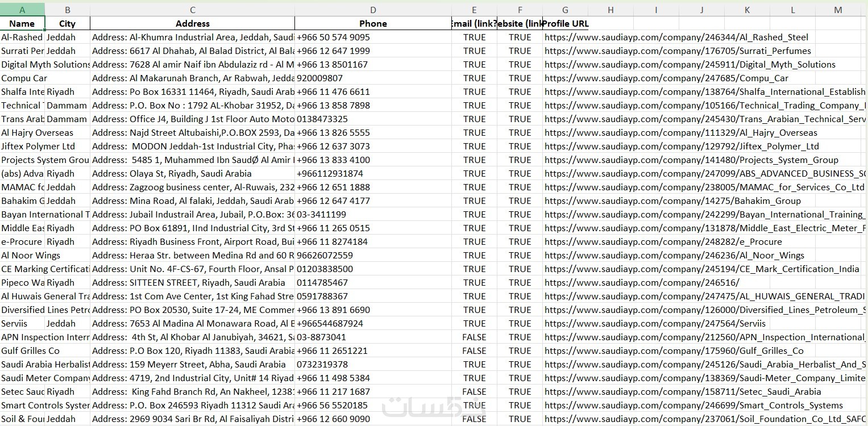Open the Gulf_Grilles_Co profile URL
The width and height of the screenshot is (868, 426).
point(674,350)
